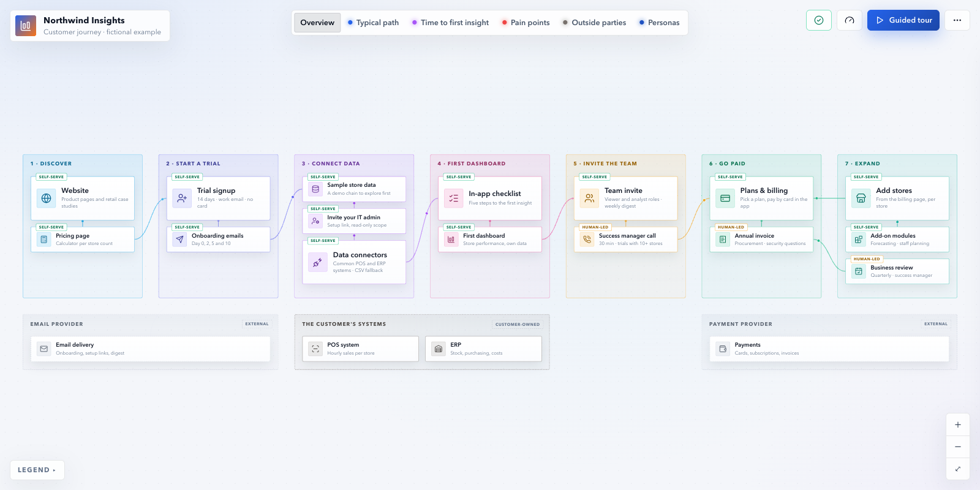This screenshot has width=980, height=490.
Task: Toggle the Typical path view
Action: pos(373,23)
